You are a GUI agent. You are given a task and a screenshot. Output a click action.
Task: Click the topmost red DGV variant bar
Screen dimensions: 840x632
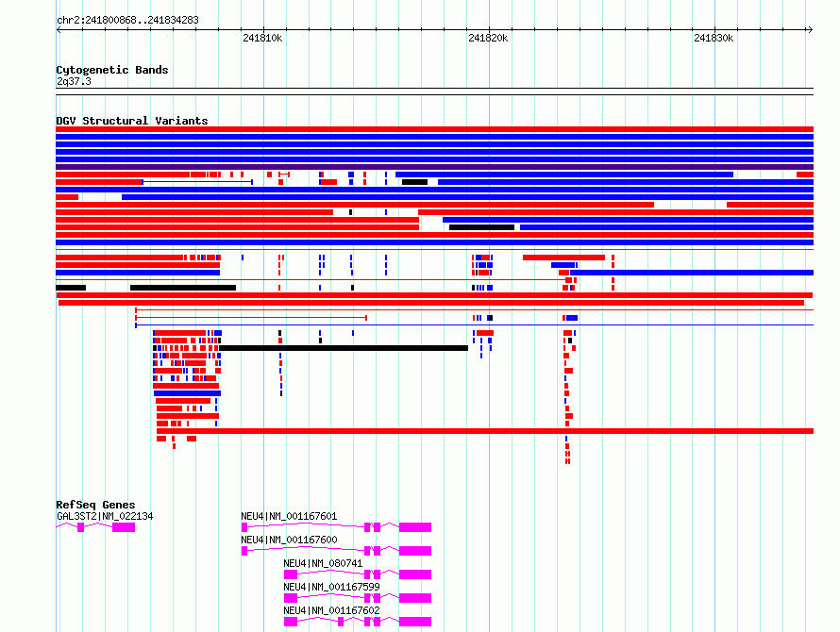pyautogui.click(x=434, y=129)
